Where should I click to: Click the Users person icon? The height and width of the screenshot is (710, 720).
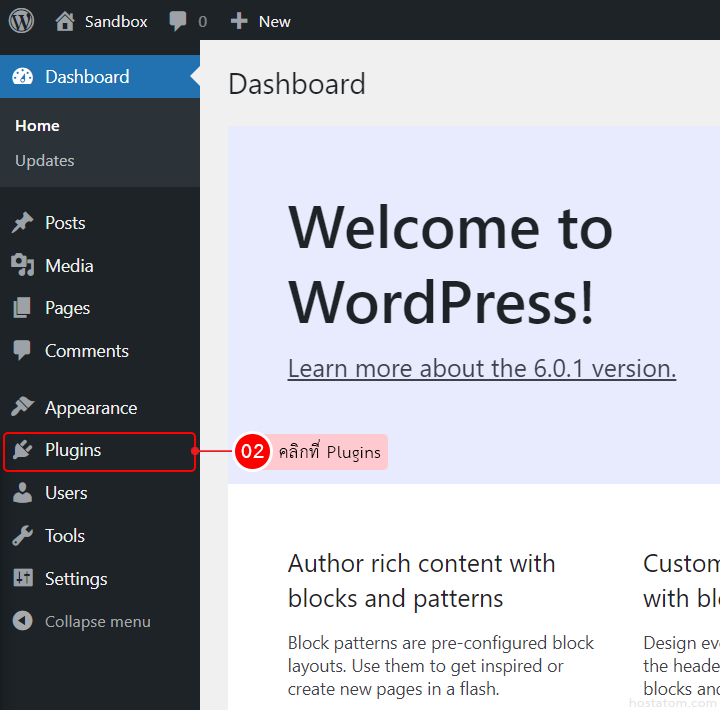[22, 493]
